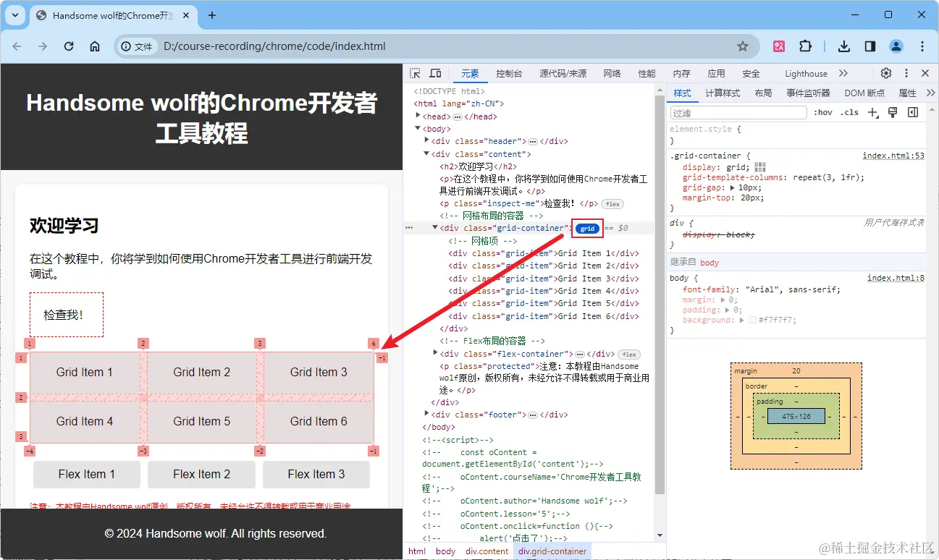The width and height of the screenshot is (939, 560).
Task: Open the Chrome three-dot main menu
Action: point(922,46)
